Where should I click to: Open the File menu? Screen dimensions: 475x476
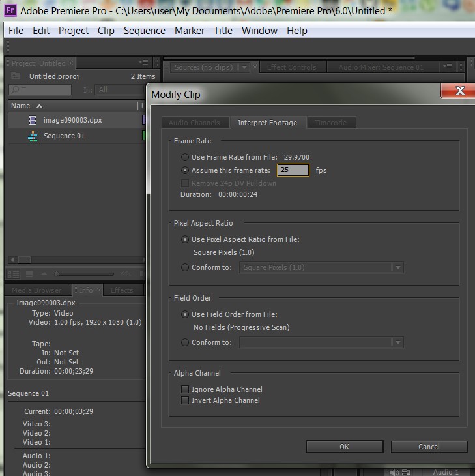(16, 31)
